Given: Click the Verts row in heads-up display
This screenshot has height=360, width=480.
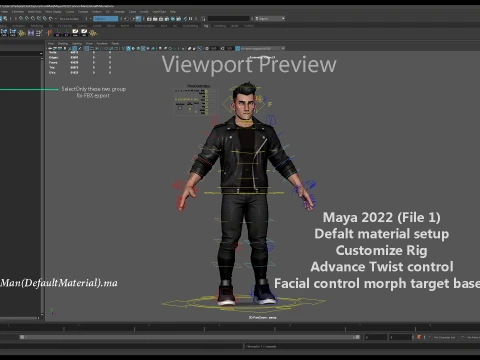Looking at the screenshot, I should coord(80,52).
